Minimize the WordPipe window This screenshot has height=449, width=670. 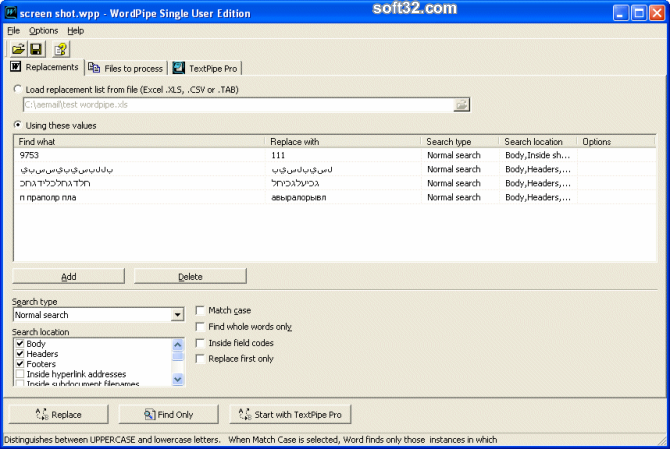(x=620, y=13)
